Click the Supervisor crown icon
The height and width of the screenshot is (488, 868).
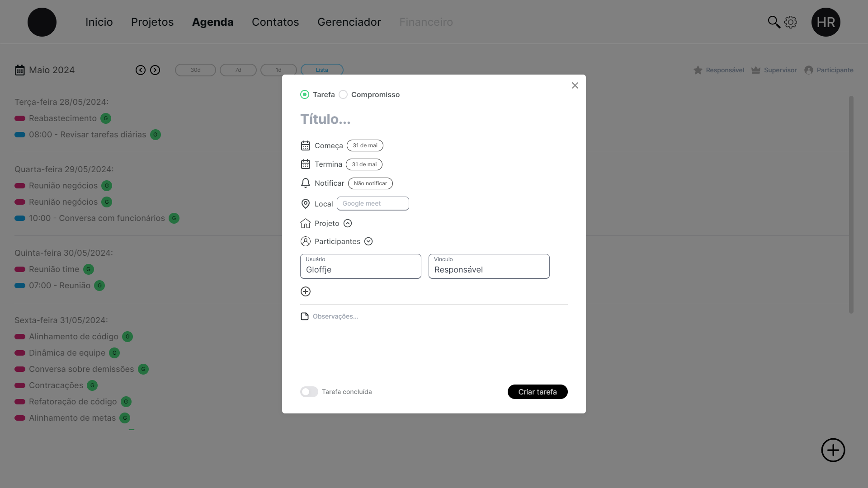point(756,70)
